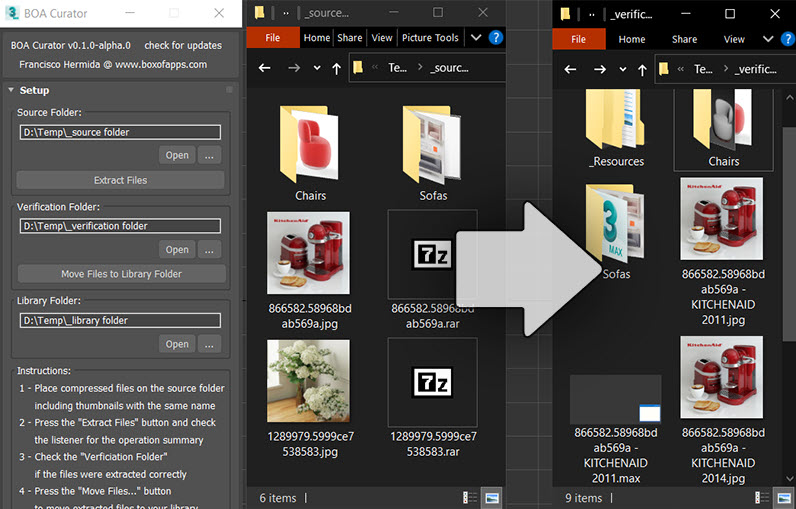
Task: Select KITCHENAID 2014.jpg thumbnail in verification window
Action: 721,377
